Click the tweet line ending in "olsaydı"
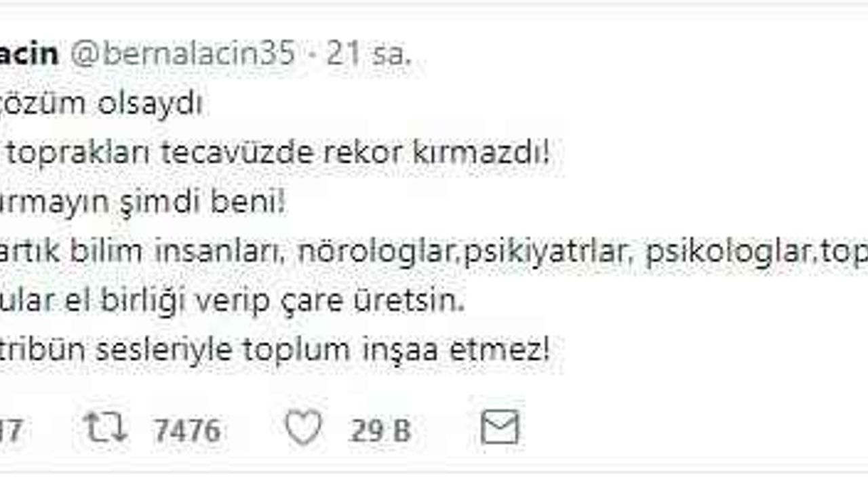This screenshot has width=868, height=488. pos(100,105)
